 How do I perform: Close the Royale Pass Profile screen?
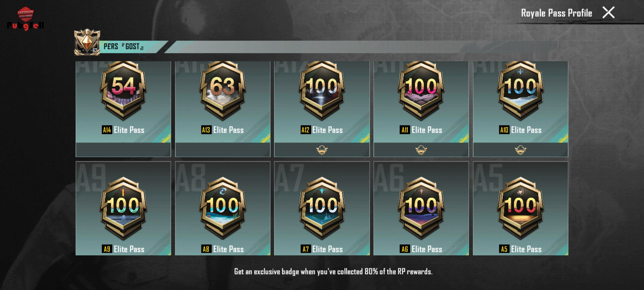point(608,13)
